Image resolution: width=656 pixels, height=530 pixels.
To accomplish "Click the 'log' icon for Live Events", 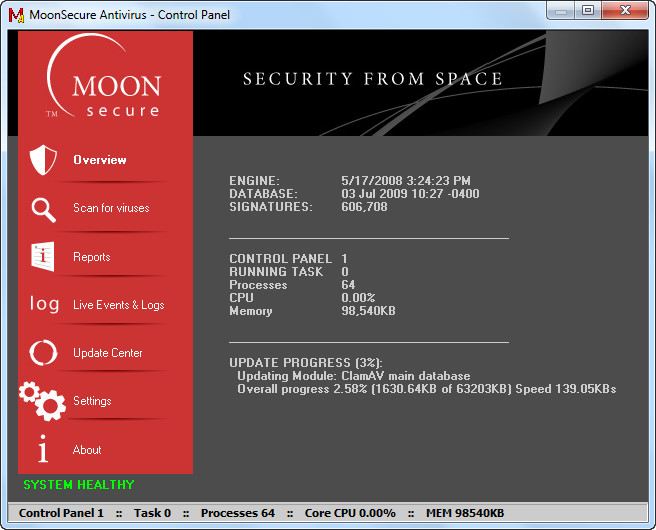I will (x=44, y=304).
